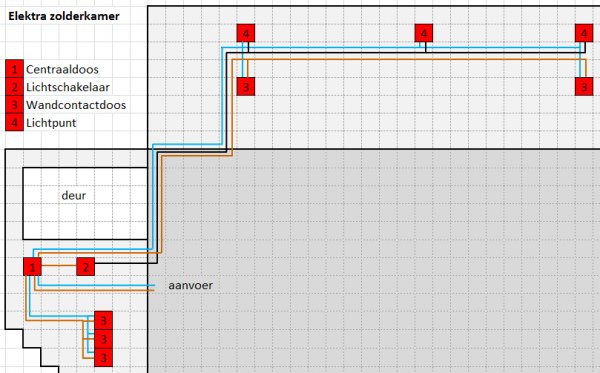Image resolution: width=600 pixels, height=373 pixels.
Task: Click the 'deur' label in the door box
Action: click(x=73, y=195)
